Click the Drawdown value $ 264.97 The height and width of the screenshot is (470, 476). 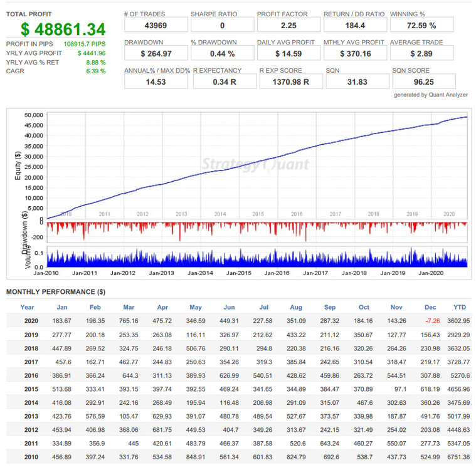[156, 54]
